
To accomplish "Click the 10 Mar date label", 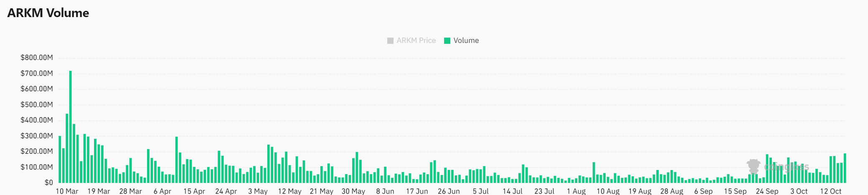I will (67, 191).
